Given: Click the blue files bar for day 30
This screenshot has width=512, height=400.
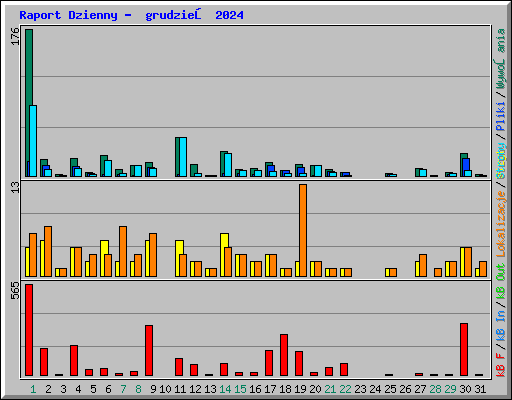Looking at the screenshot, I should 466,164.
